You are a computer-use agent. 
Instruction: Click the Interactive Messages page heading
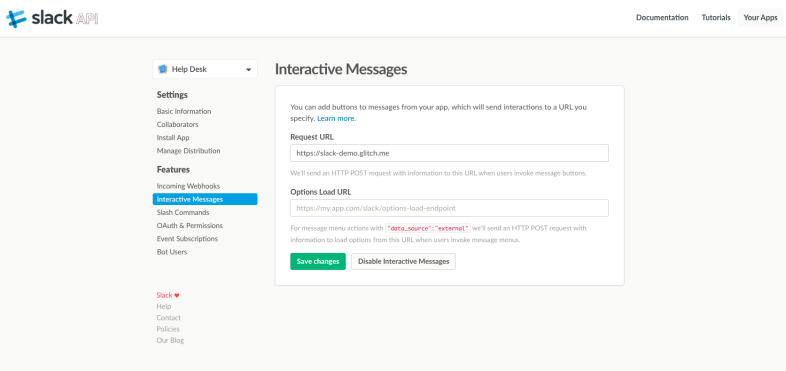point(341,69)
